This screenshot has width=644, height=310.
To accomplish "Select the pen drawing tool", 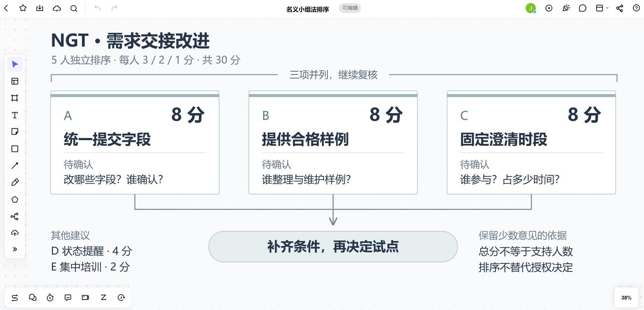I will 15,182.
